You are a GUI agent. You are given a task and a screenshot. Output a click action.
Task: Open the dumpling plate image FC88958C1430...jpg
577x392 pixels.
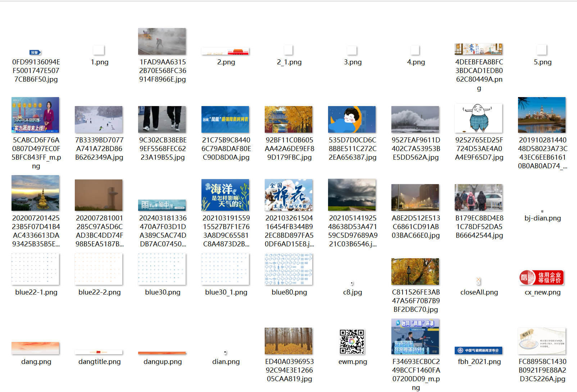click(542, 341)
